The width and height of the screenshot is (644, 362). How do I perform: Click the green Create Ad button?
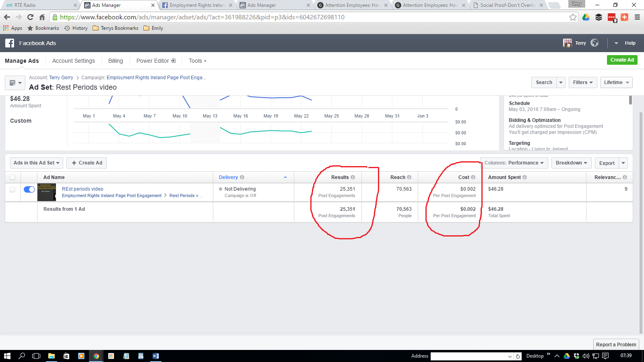[x=622, y=60]
